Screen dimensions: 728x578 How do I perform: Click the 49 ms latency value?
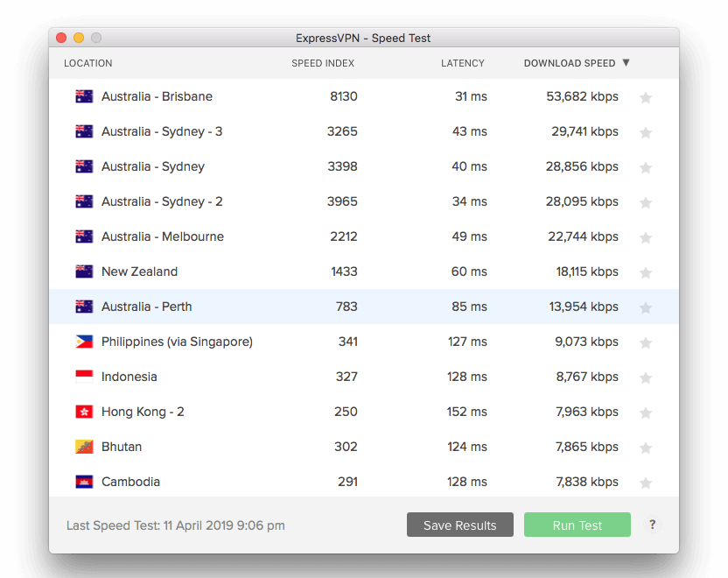tap(469, 236)
